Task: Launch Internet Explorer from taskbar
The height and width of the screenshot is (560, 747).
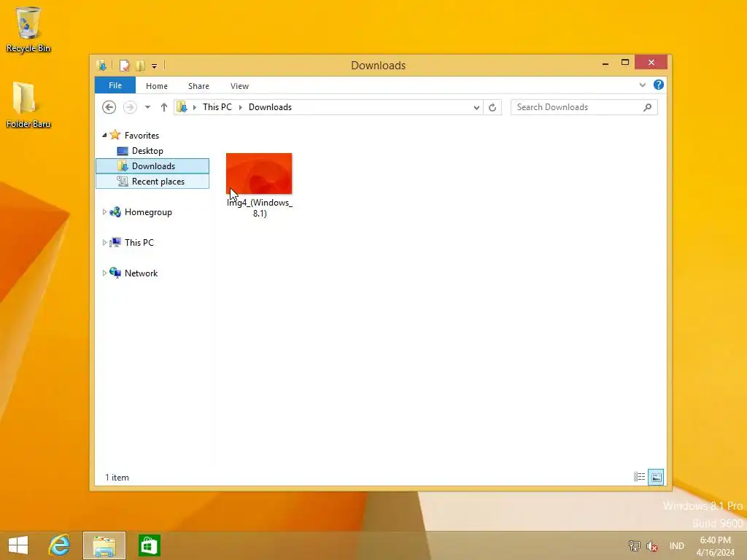Action: (60, 545)
